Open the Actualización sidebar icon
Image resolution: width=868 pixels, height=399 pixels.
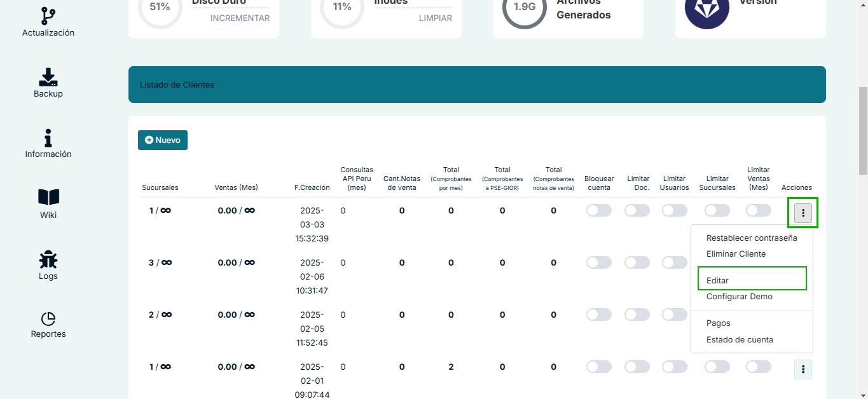(48, 16)
